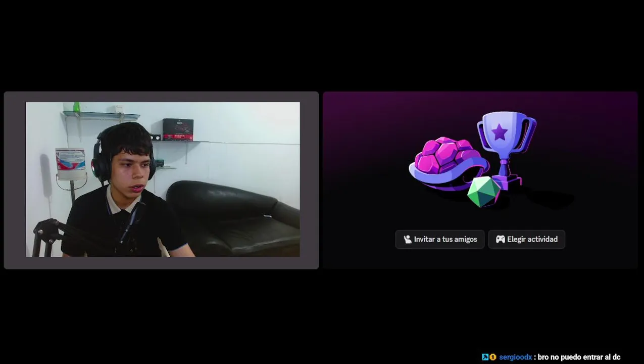
Task: Click the blue badge icon beside sergioodx
Action: click(485, 357)
